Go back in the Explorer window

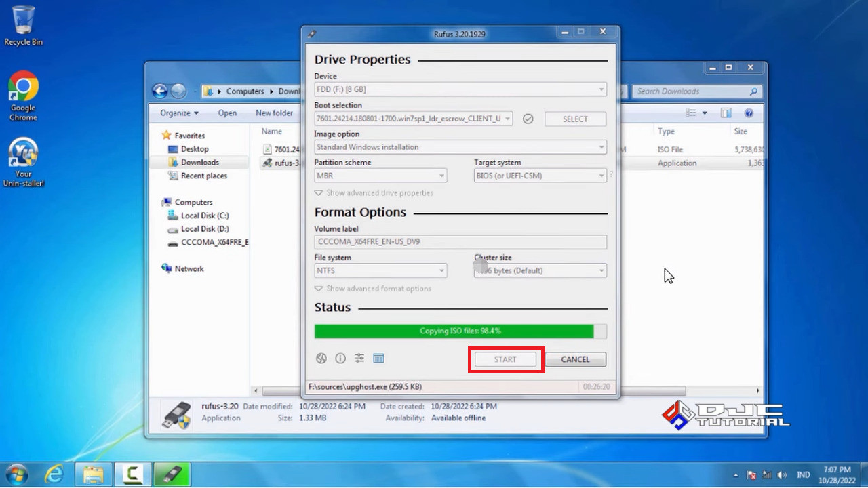(x=159, y=91)
